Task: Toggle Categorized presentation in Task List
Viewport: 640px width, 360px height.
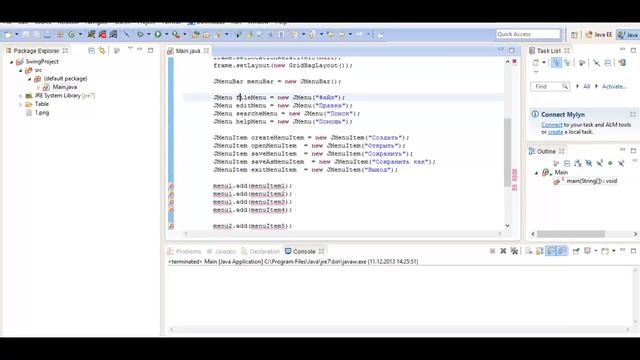Action: pyautogui.click(x=556, y=62)
